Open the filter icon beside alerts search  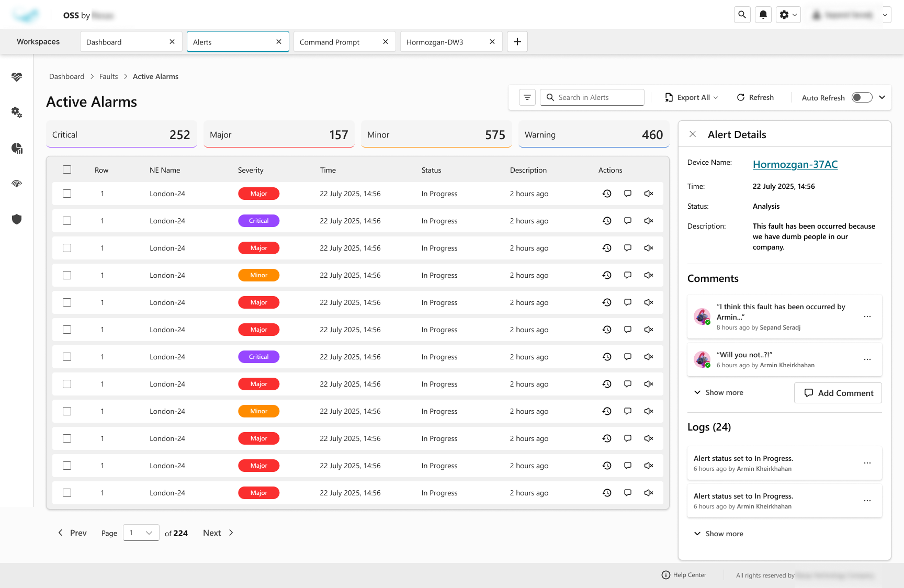tap(527, 97)
